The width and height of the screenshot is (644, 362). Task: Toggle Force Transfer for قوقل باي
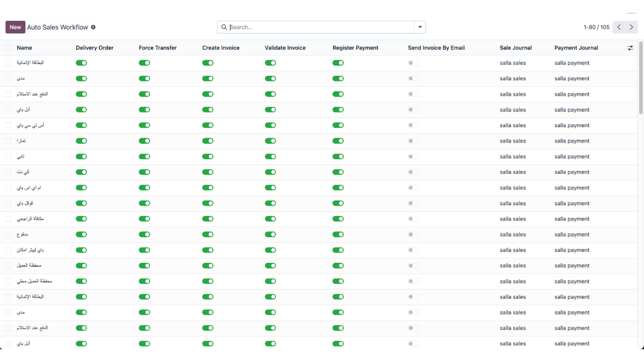tap(144, 203)
